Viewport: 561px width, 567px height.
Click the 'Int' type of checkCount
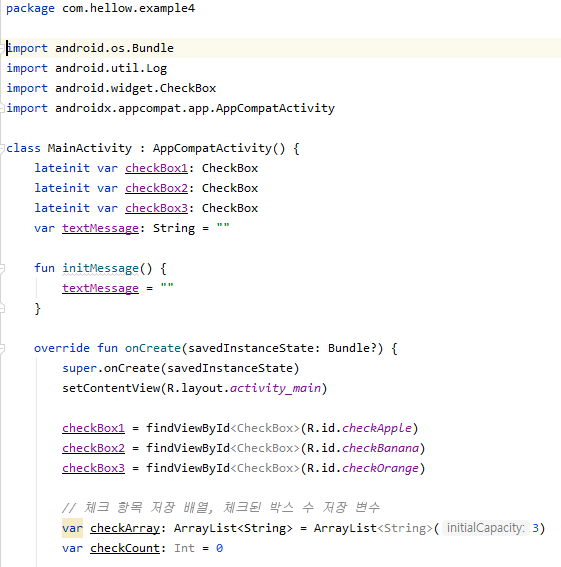(184, 548)
